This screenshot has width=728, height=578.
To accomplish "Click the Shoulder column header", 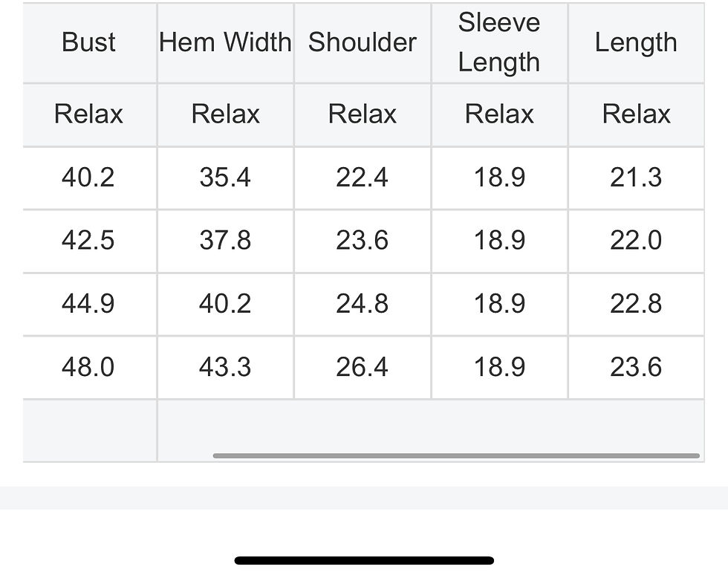I will (363, 42).
